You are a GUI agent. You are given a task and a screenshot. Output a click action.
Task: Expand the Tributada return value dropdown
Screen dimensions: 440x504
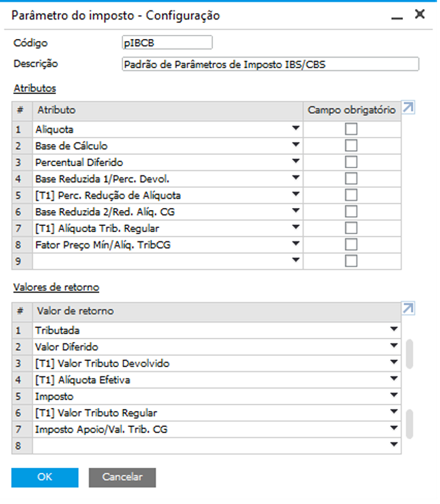coord(394,330)
